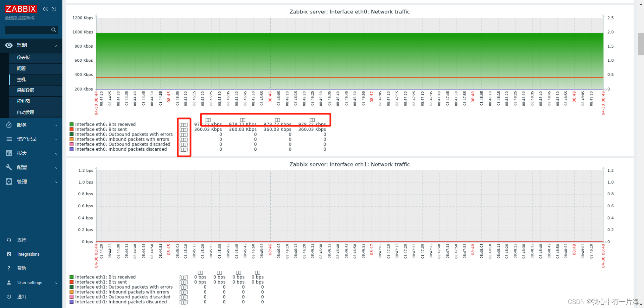
Task: Click the person icon for User settings
Action: click(9, 283)
